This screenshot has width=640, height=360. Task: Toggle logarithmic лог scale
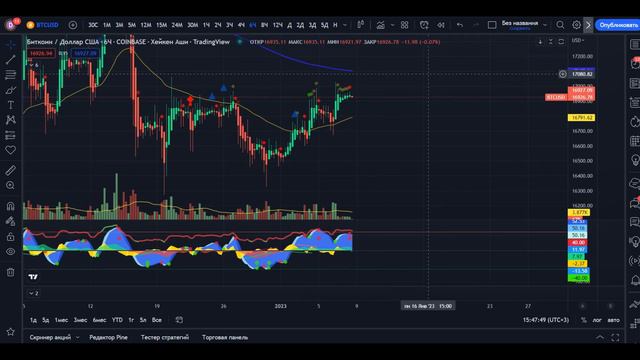(x=597, y=320)
